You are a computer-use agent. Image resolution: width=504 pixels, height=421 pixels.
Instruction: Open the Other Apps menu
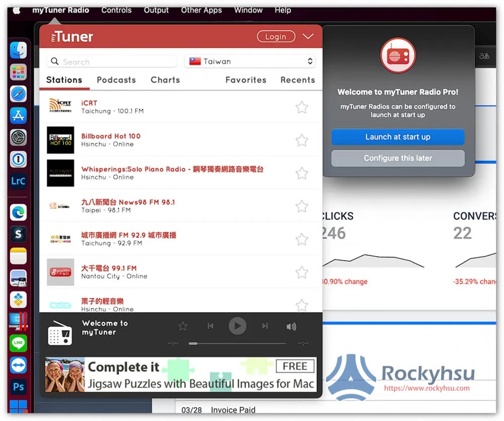(201, 10)
